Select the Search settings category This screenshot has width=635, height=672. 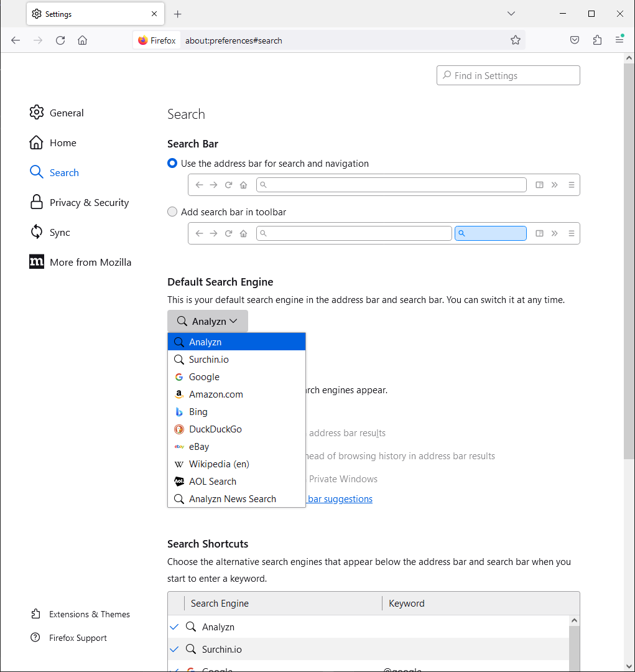point(54,172)
